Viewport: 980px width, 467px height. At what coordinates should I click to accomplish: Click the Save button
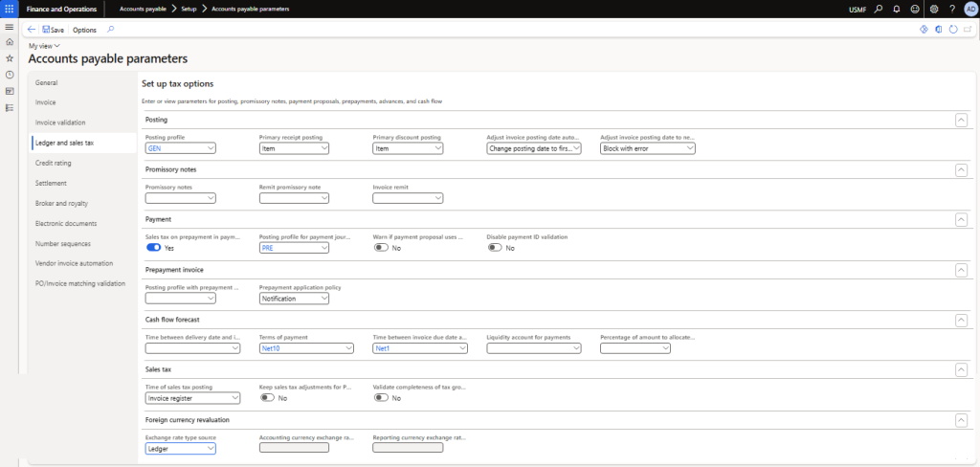pyautogui.click(x=54, y=30)
